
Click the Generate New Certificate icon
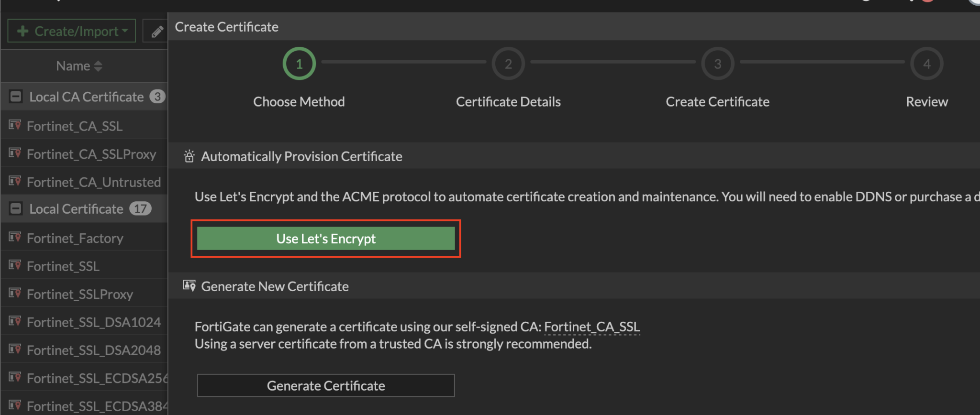(189, 286)
